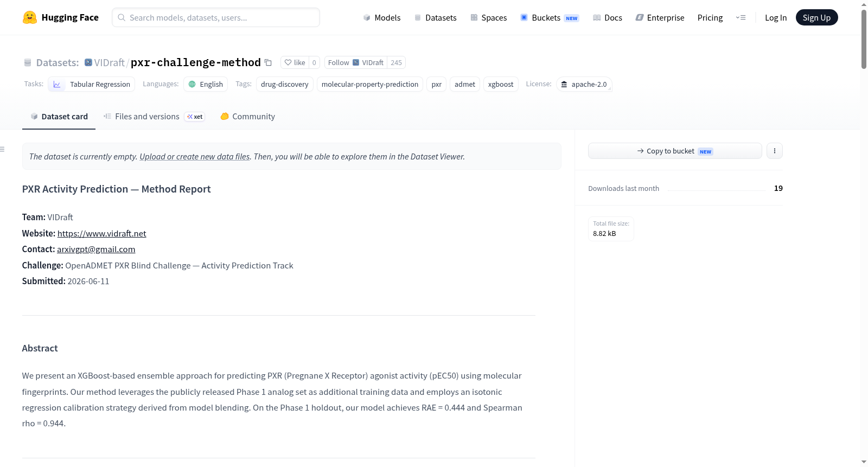Open the Community tab

[247, 117]
